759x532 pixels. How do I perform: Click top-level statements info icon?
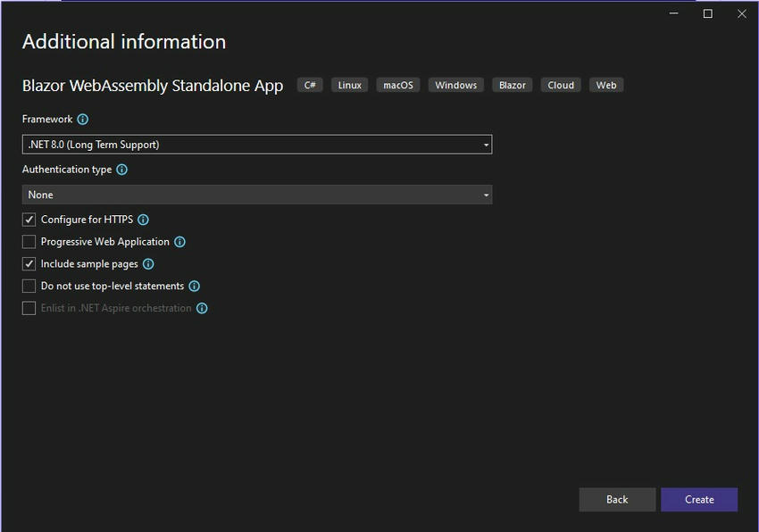pyautogui.click(x=195, y=287)
